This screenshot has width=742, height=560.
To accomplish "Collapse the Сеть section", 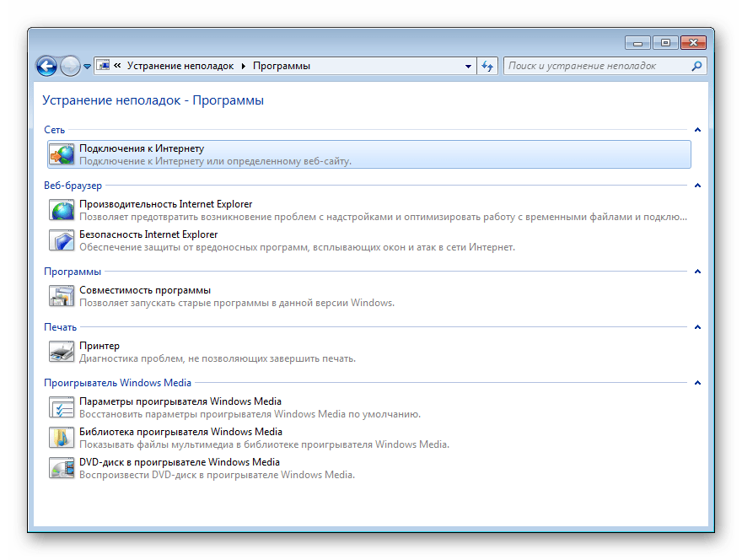I will coord(697,130).
